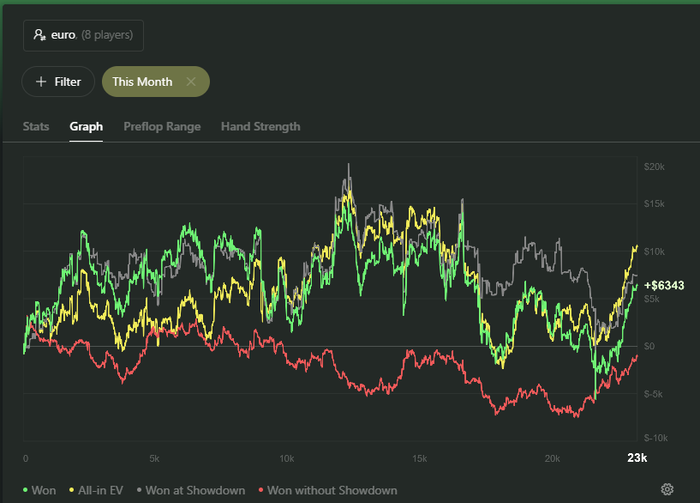Click the +$6343 result label
Viewport: 700px width, 503px height.
point(664,285)
